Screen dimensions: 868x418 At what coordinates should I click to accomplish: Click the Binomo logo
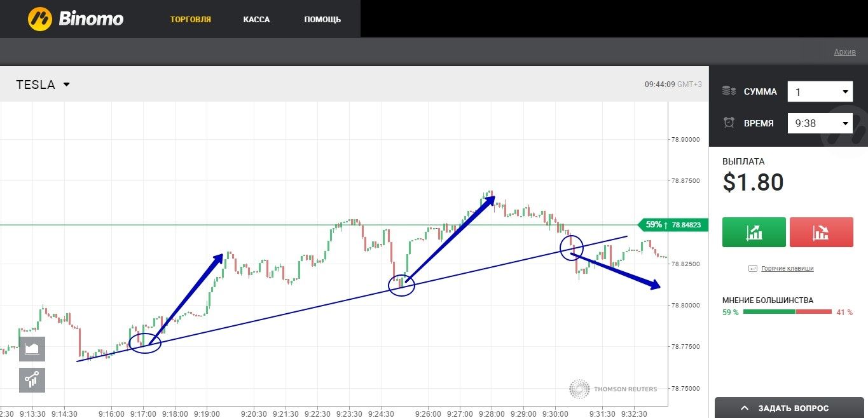tap(75, 19)
